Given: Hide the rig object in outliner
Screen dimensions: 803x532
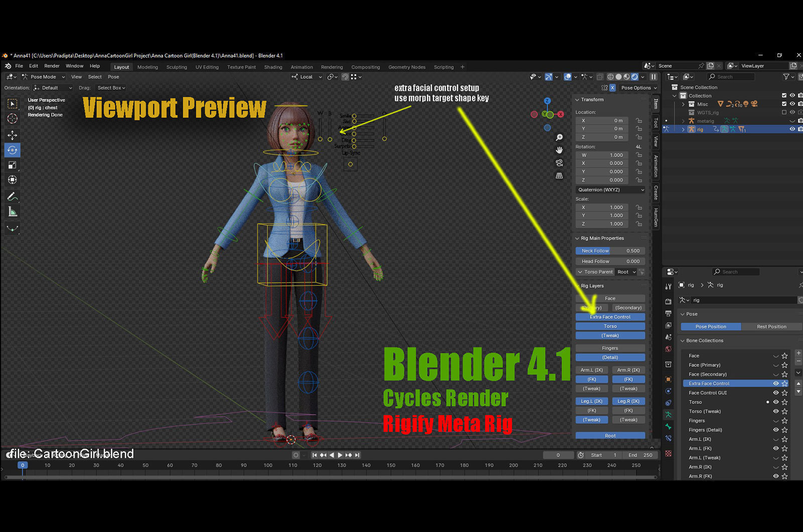Looking at the screenshot, I should (x=792, y=129).
